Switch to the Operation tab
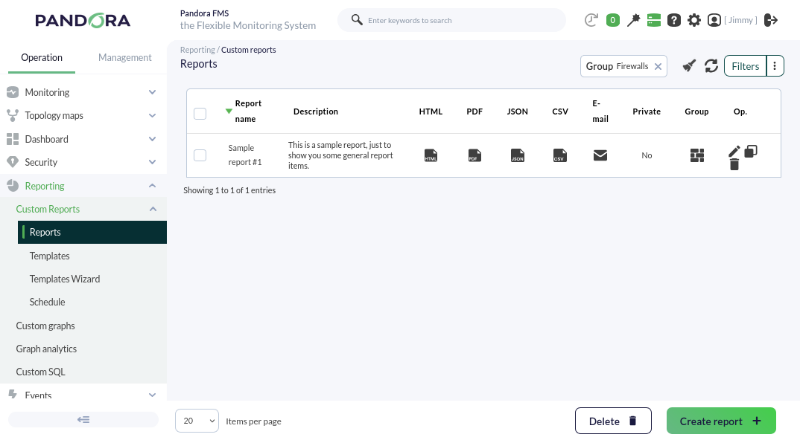The image size is (800, 440). [x=41, y=58]
